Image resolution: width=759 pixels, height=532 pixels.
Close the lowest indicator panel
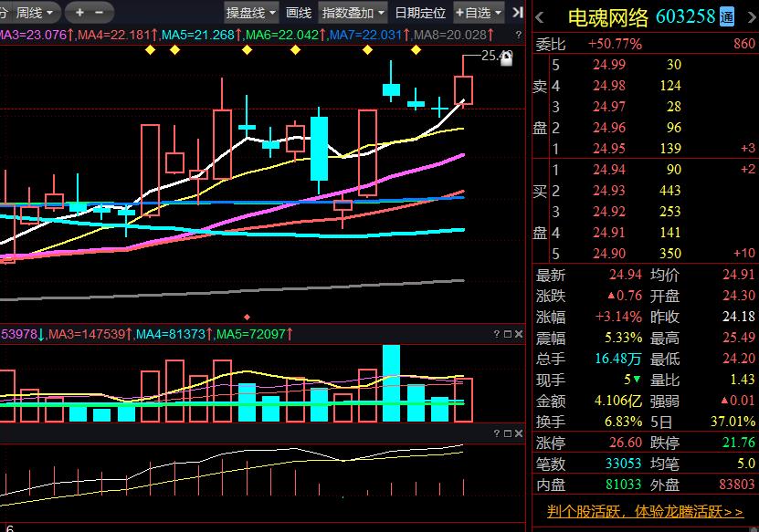tap(519, 433)
